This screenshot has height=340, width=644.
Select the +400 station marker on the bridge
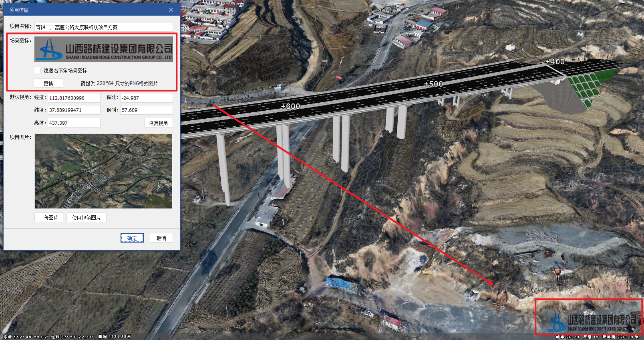(x=555, y=61)
